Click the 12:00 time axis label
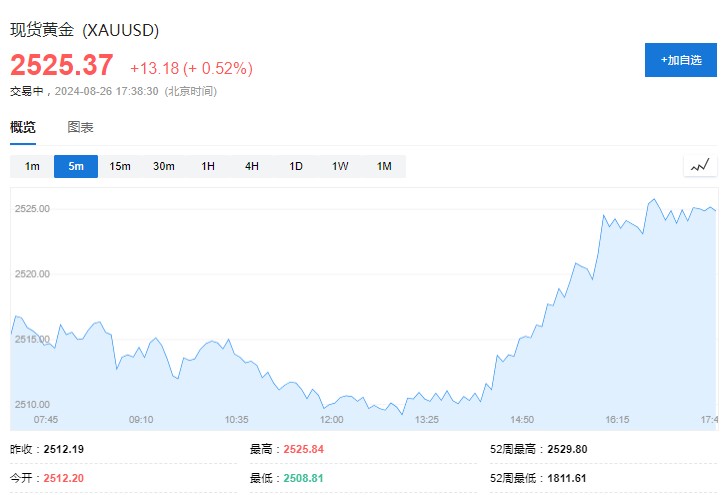Viewport: 723px width, 495px height. pyautogui.click(x=331, y=420)
